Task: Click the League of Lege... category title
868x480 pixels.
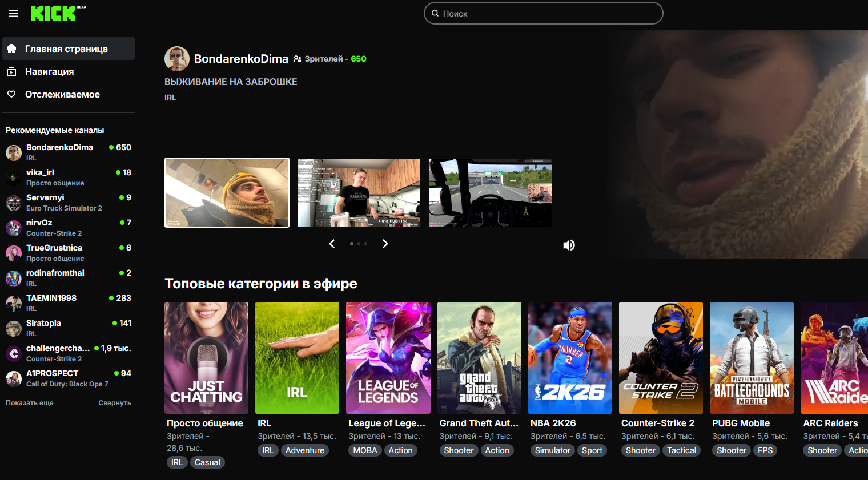Action: (x=387, y=423)
